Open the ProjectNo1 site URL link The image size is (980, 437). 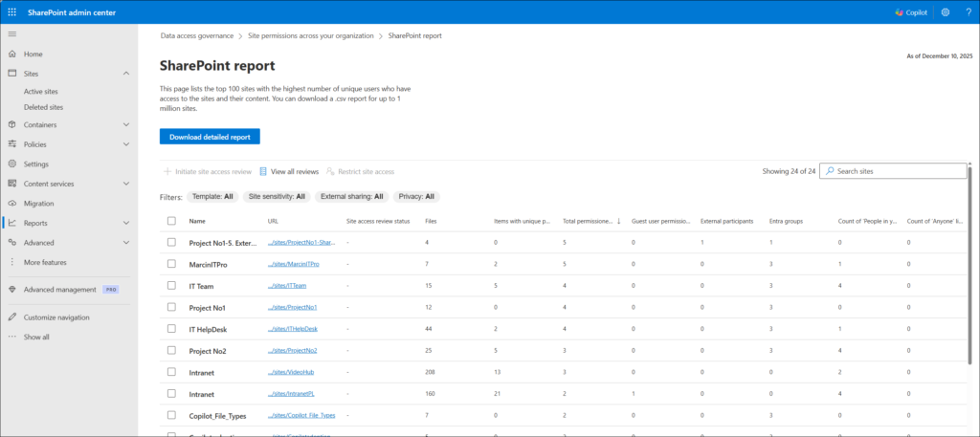[x=293, y=307]
